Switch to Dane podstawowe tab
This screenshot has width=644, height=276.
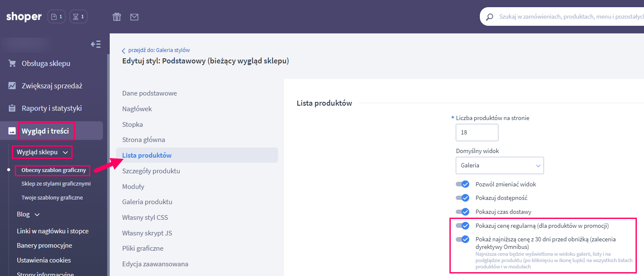pos(149,93)
